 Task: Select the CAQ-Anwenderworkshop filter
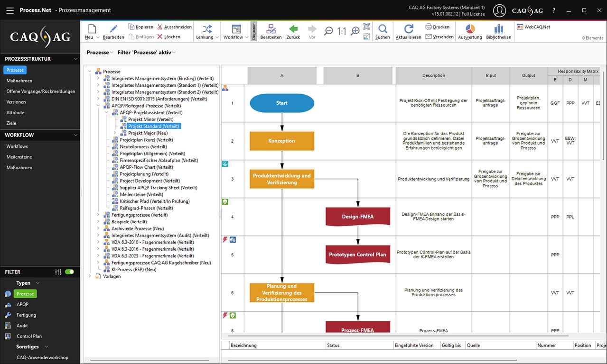pyautogui.click(x=42, y=357)
